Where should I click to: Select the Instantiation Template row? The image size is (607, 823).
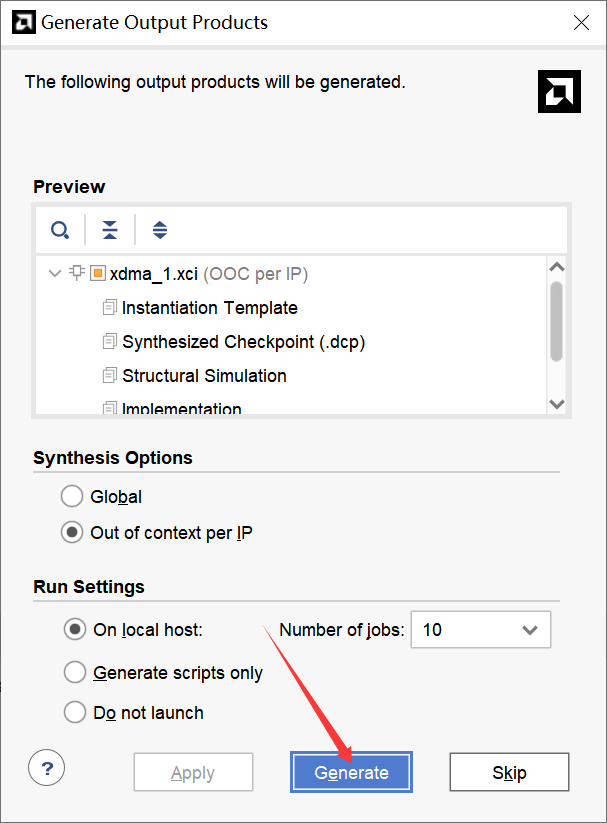[x=210, y=308]
